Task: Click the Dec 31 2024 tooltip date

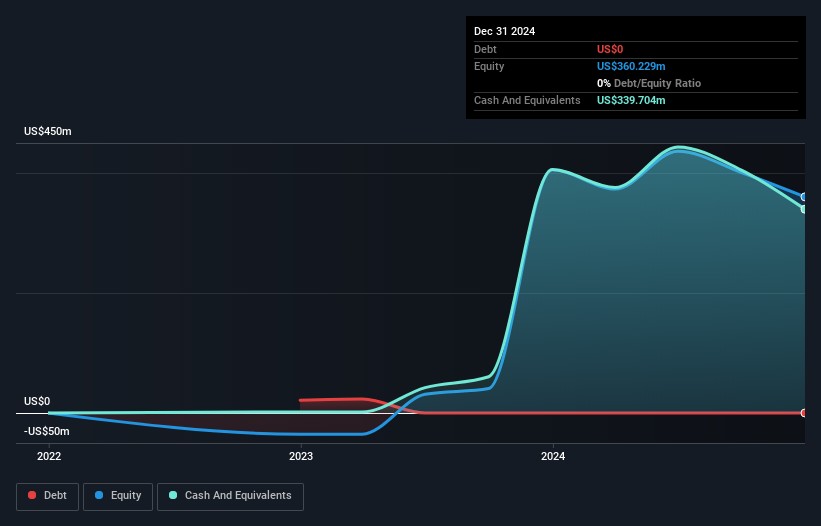Action: coord(504,31)
